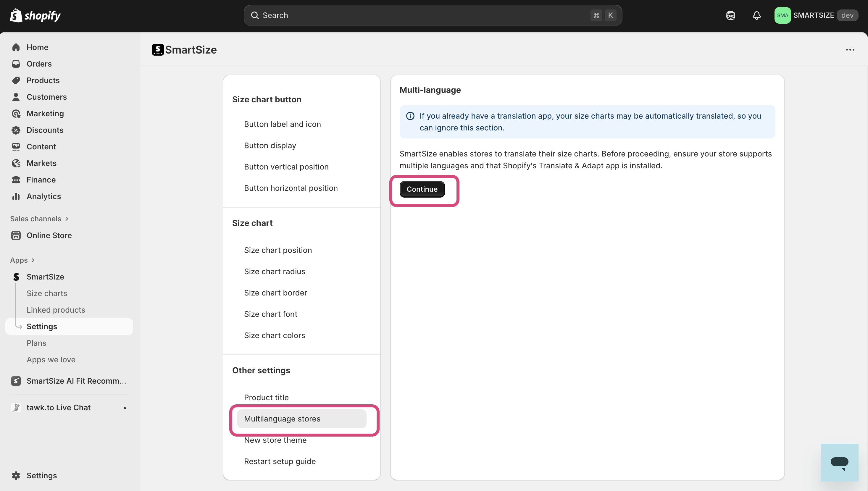Open the Sidekick assistant icon

(730, 15)
